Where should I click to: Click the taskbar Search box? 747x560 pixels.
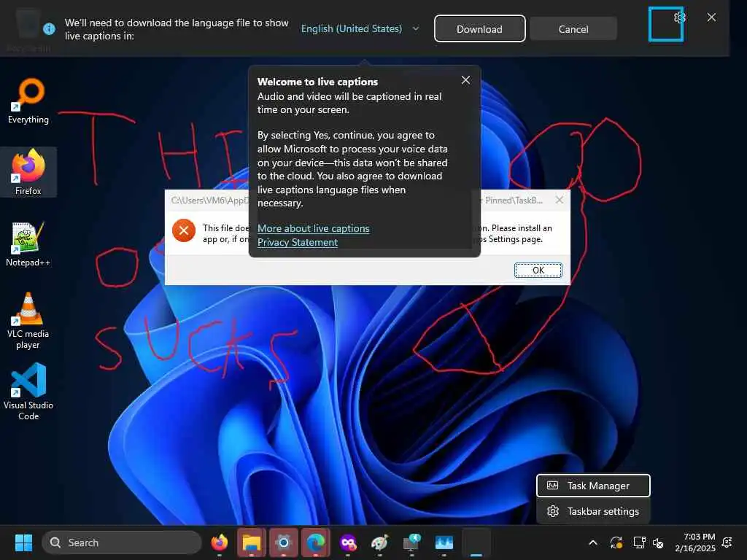click(x=122, y=542)
